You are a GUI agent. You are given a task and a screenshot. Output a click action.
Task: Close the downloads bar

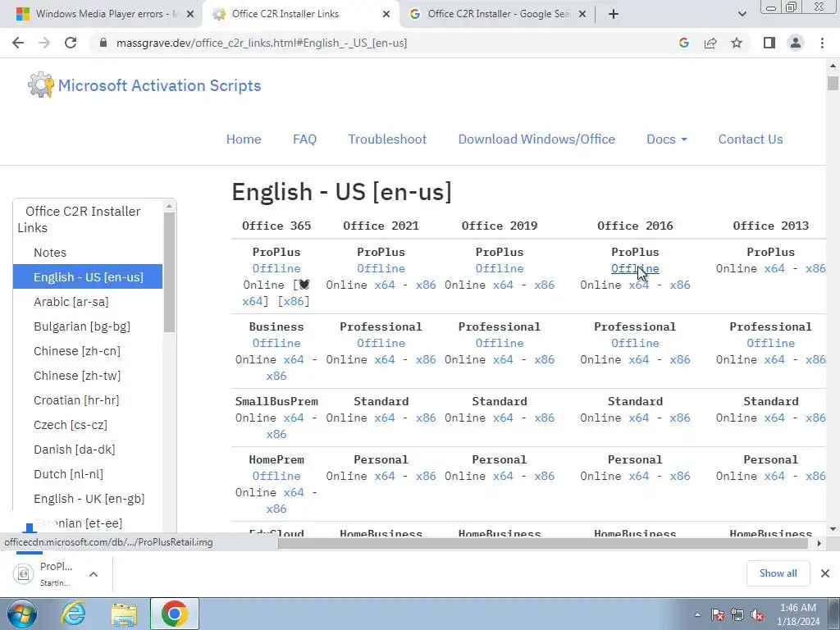tap(825, 573)
